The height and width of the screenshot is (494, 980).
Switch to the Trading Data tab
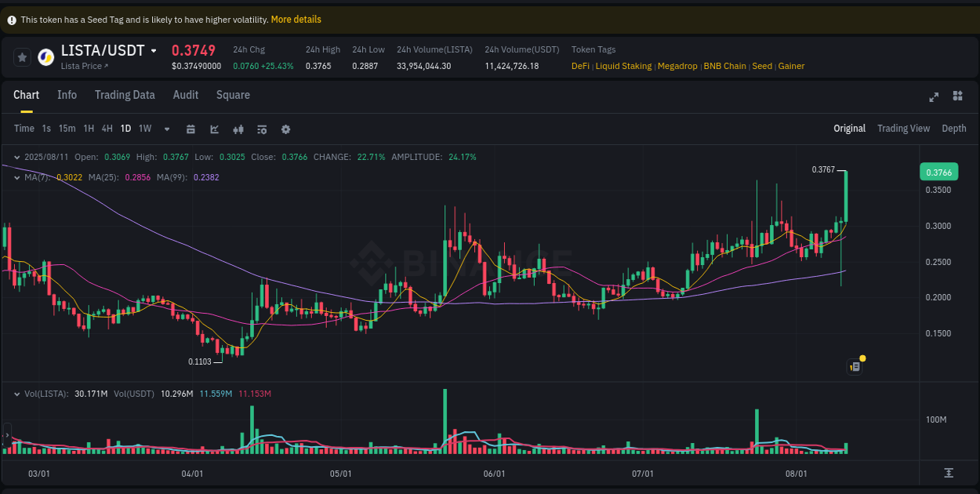(x=125, y=95)
